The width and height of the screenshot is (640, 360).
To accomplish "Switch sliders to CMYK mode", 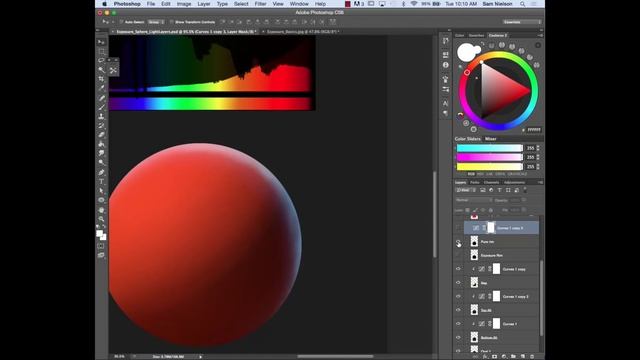I will tap(500, 174).
